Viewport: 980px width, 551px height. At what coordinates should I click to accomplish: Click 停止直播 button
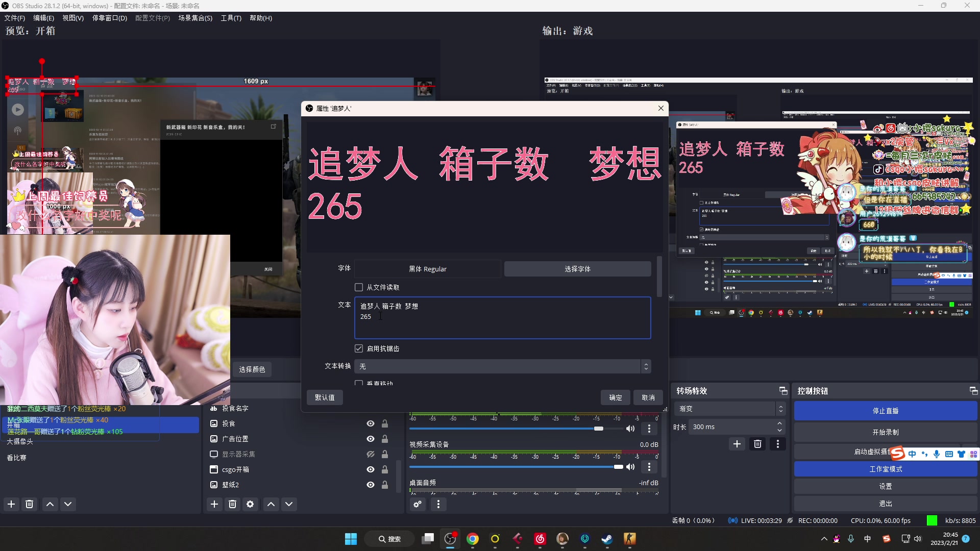click(x=886, y=411)
